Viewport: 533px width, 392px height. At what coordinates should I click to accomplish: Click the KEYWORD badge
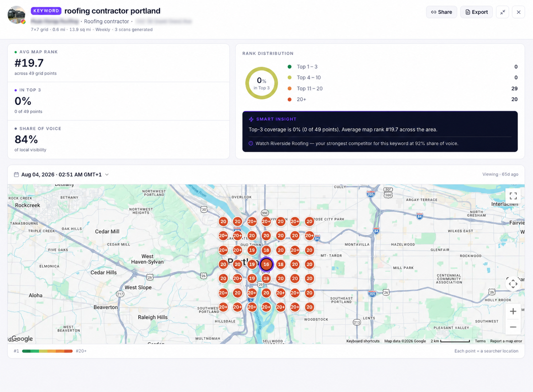coord(46,11)
